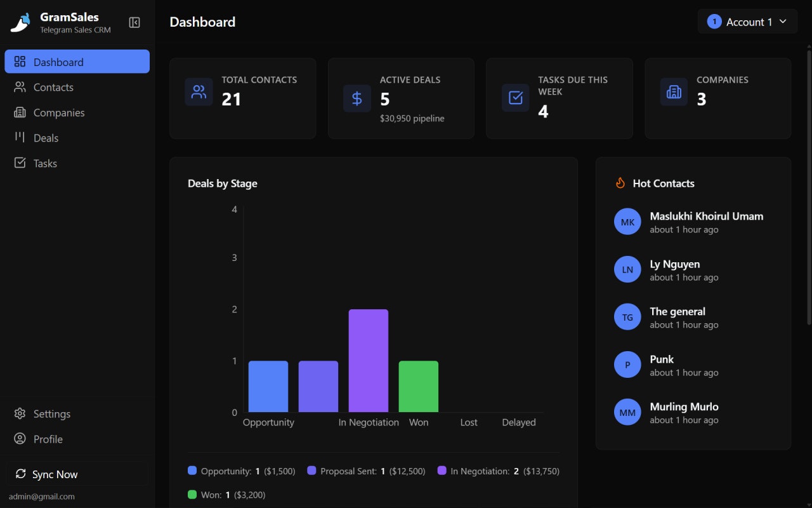This screenshot has height=508, width=812.
Task: Toggle the sidebar collapse control
Action: (134, 22)
